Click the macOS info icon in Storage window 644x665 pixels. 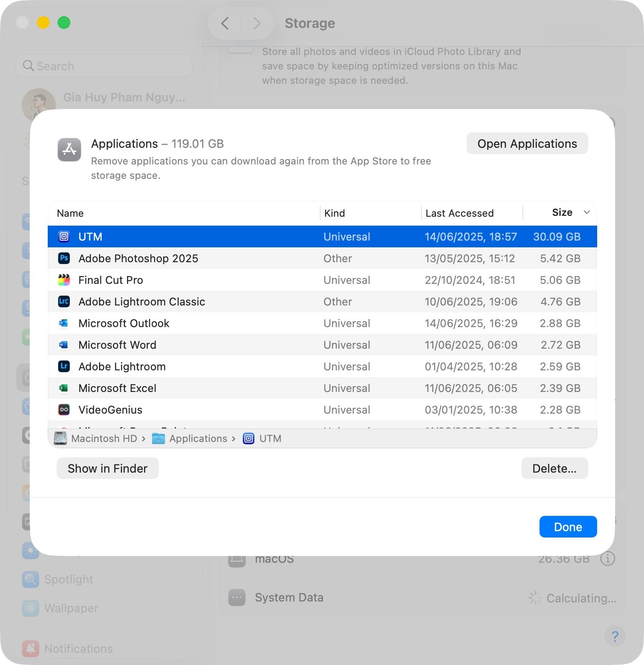coord(608,559)
